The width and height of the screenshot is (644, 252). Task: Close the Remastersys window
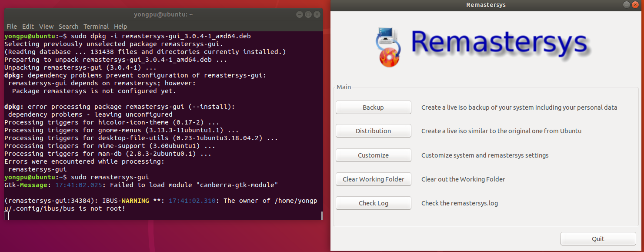[636, 5]
